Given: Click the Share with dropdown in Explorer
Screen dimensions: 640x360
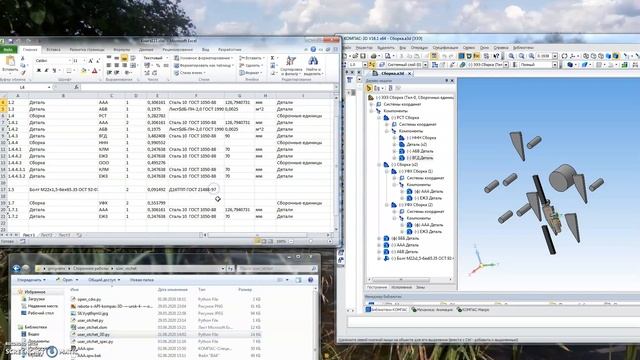Looking at the screenshot, I should (104, 280).
